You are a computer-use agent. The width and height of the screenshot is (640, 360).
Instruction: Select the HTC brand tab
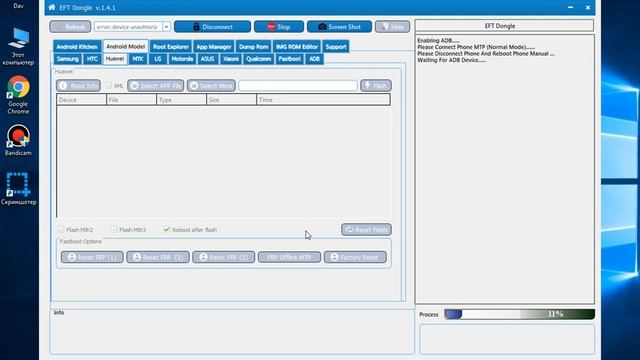92,59
